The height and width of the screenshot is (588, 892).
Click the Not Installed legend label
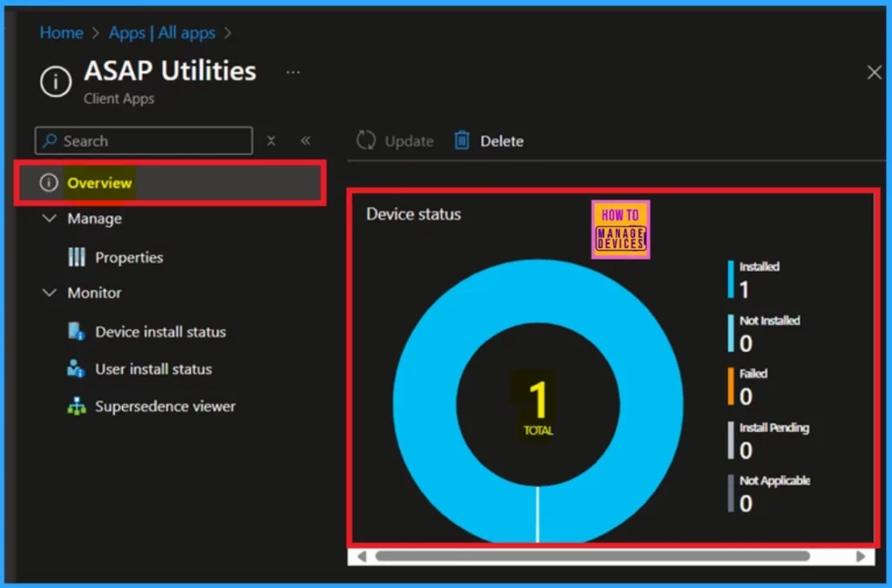770,321
